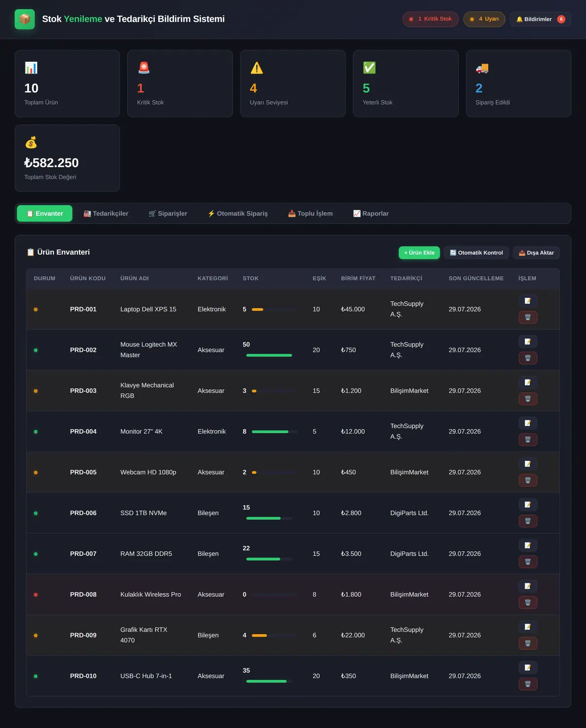This screenshot has height=728, width=586.
Task: Edit the PRD-006 SSD 1TB NVMe row
Action: pyautogui.click(x=528, y=505)
